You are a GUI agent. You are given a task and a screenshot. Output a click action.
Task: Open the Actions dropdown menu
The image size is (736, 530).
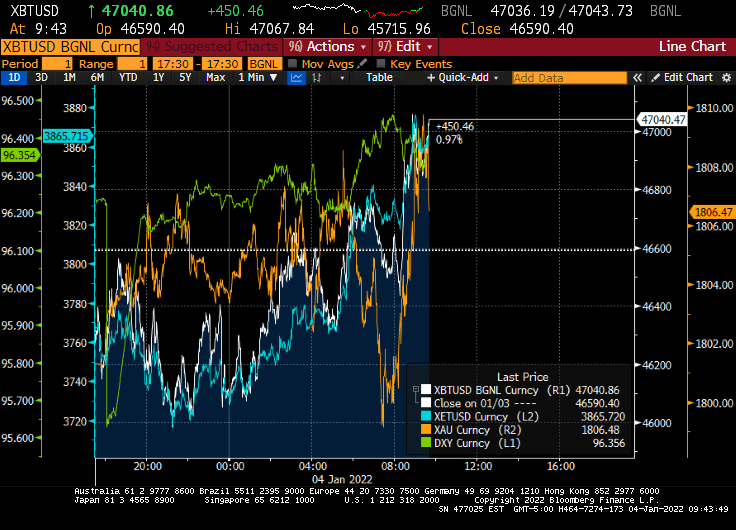pos(326,47)
